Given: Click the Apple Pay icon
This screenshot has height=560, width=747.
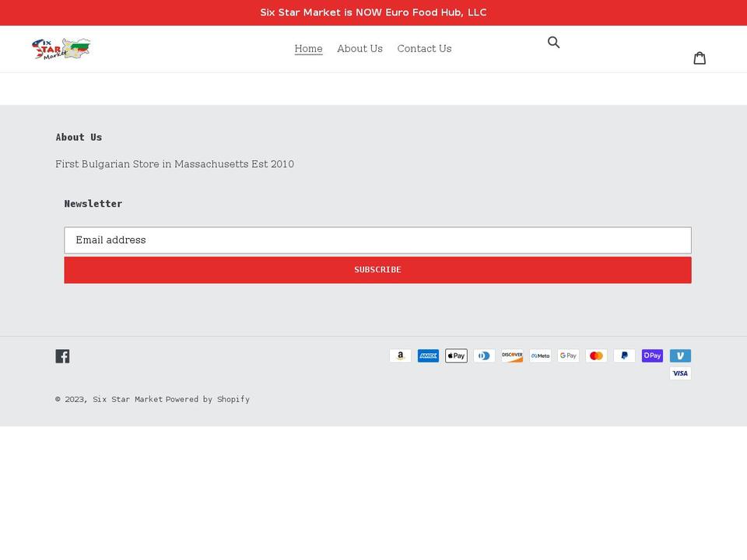Looking at the screenshot, I should pyautogui.click(x=457, y=355).
